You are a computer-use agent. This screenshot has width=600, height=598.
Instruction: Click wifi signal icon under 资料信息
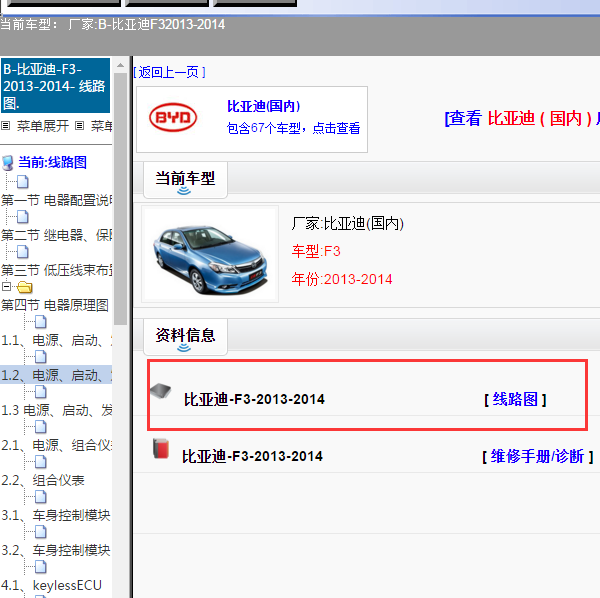184,347
